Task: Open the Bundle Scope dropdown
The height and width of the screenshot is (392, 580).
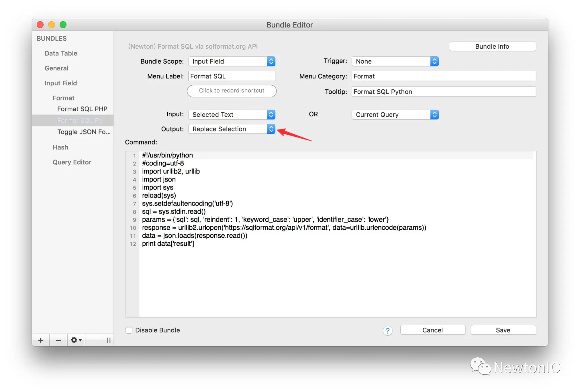Action: [232, 61]
